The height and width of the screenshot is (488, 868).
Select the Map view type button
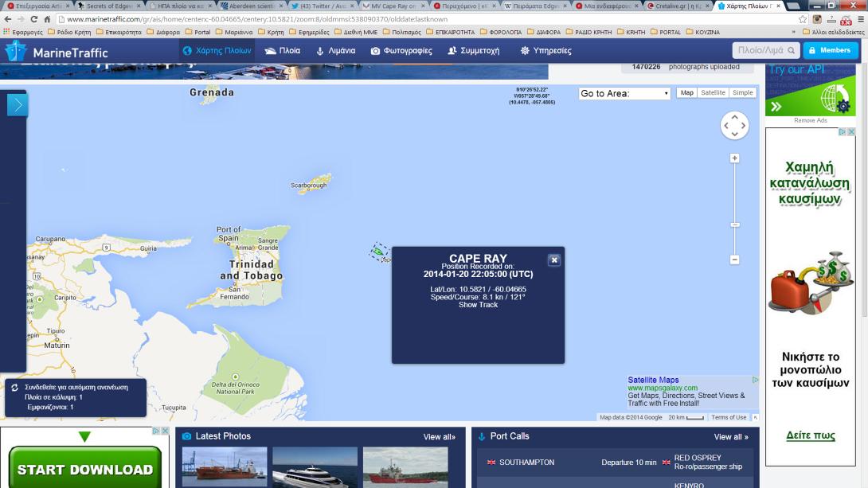pos(686,93)
